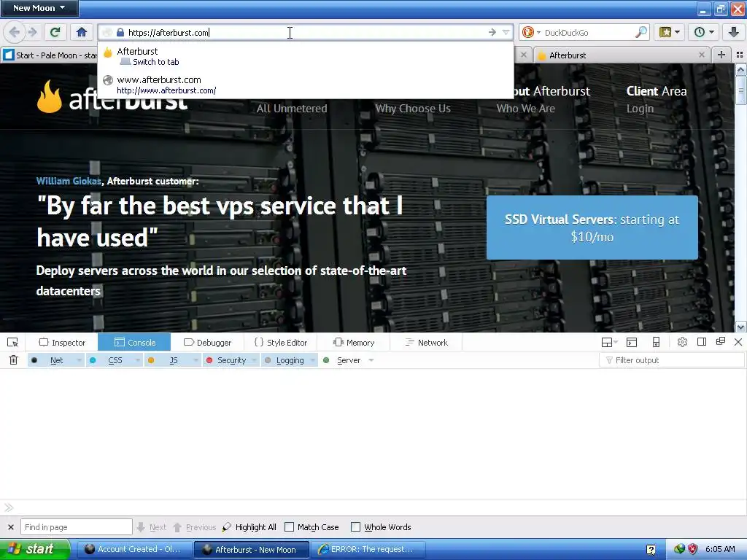Click the search magnifier icon
This screenshot has height=560, width=747.
tap(641, 32)
